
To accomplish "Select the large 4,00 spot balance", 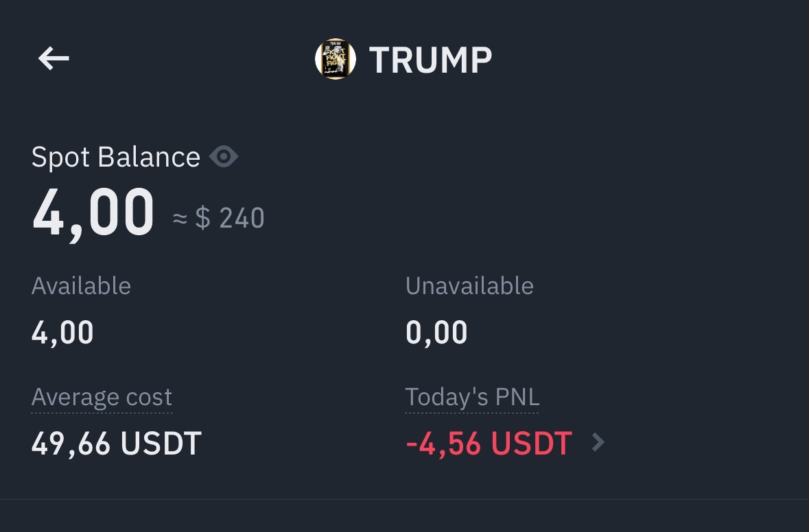I will [x=93, y=213].
